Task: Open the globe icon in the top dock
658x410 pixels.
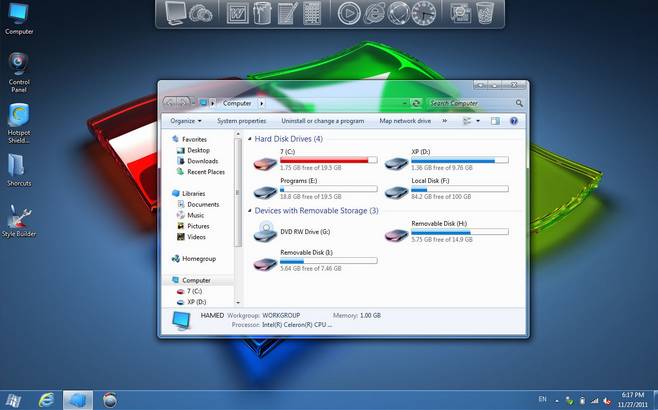Action: (x=398, y=13)
